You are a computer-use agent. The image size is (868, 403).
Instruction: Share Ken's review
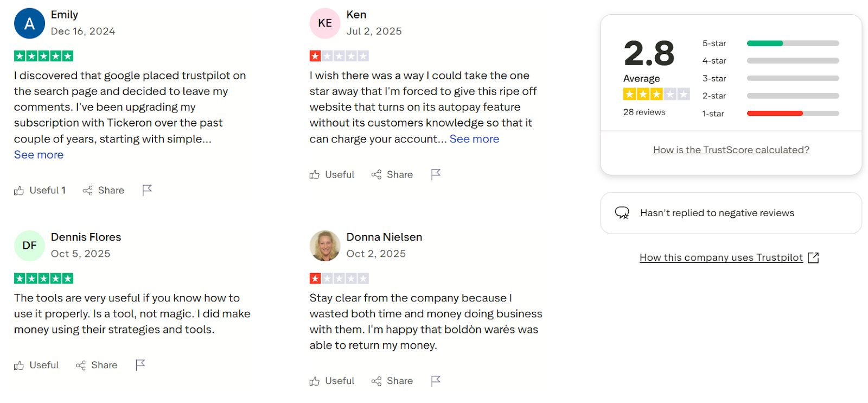point(392,175)
